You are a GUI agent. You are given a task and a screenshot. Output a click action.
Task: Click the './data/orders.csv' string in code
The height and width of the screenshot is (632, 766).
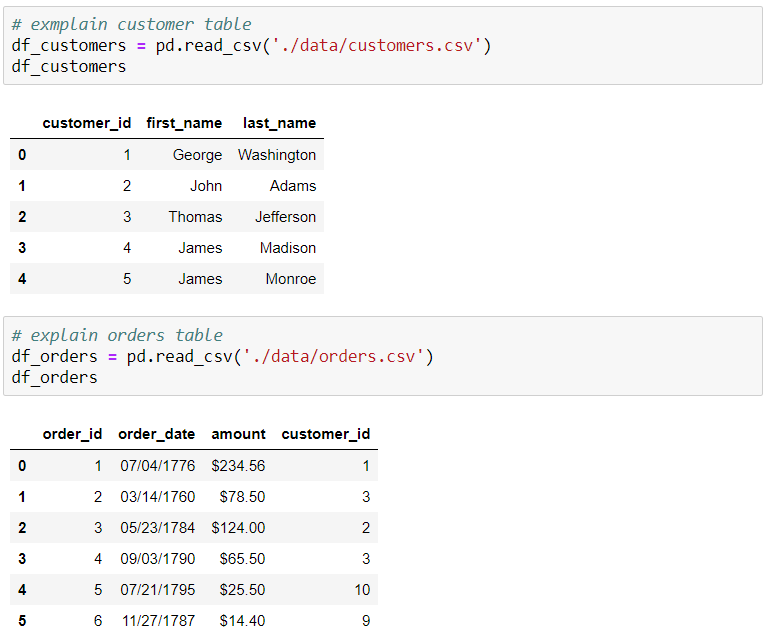[x=334, y=357]
